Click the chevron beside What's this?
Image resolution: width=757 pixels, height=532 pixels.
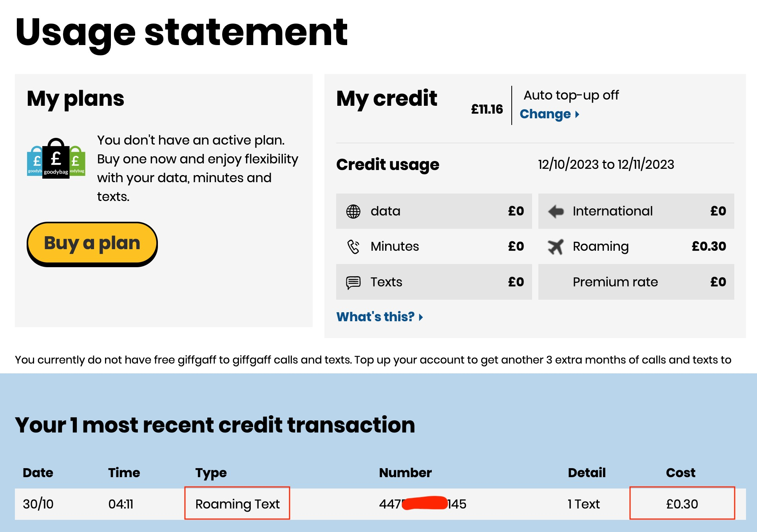click(x=421, y=317)
